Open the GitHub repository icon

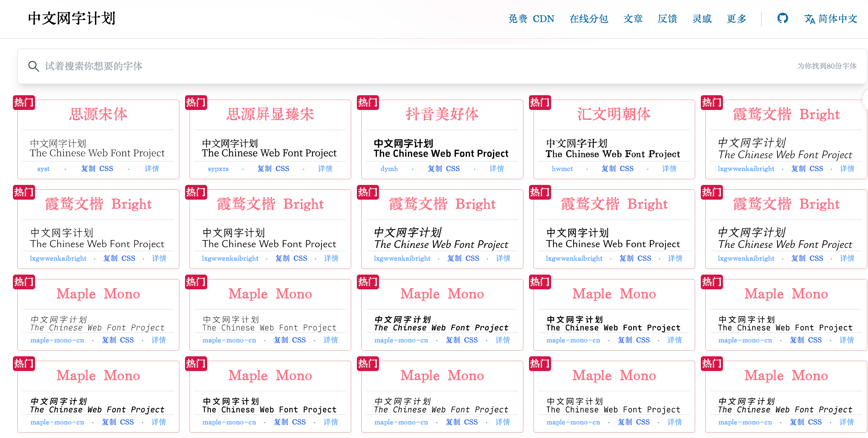(x=782, y=18)
